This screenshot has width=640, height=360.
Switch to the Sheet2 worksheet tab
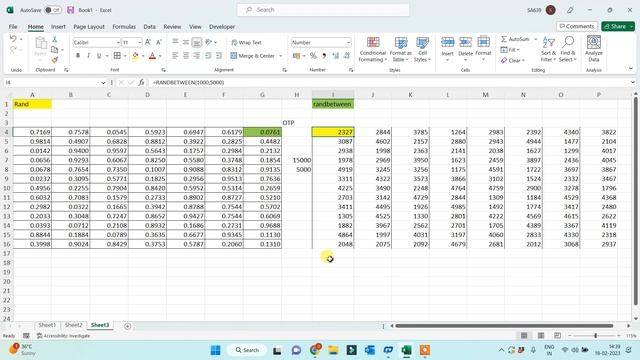coord(73,325)
